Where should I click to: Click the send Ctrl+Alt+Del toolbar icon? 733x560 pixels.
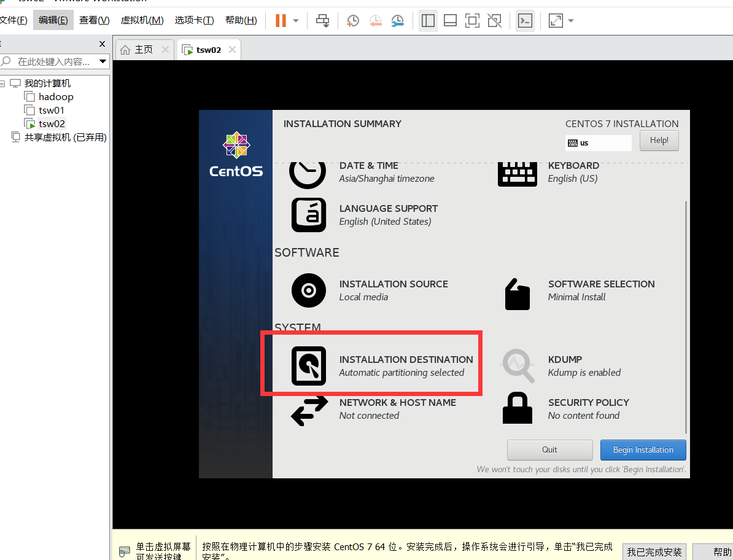coord(322,20)
